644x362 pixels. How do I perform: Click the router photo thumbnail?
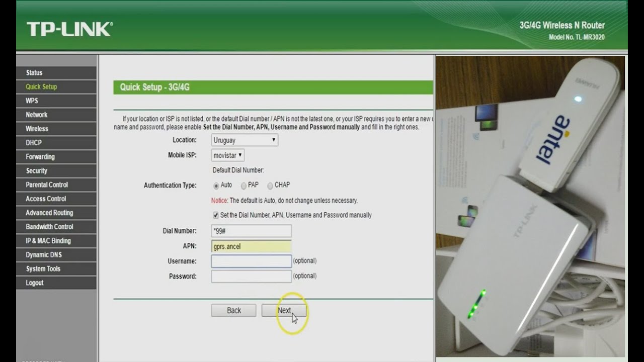530,206
